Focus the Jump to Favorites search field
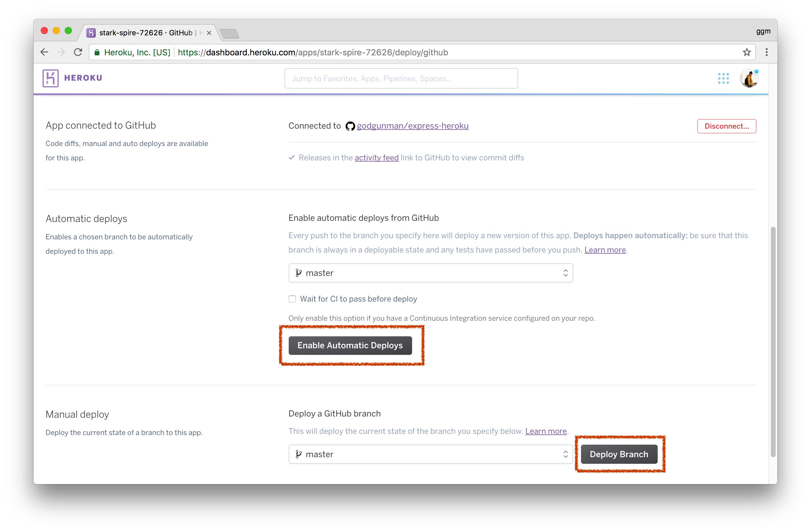The width and height of the screenshot is (811, 532). pos(401,79)
